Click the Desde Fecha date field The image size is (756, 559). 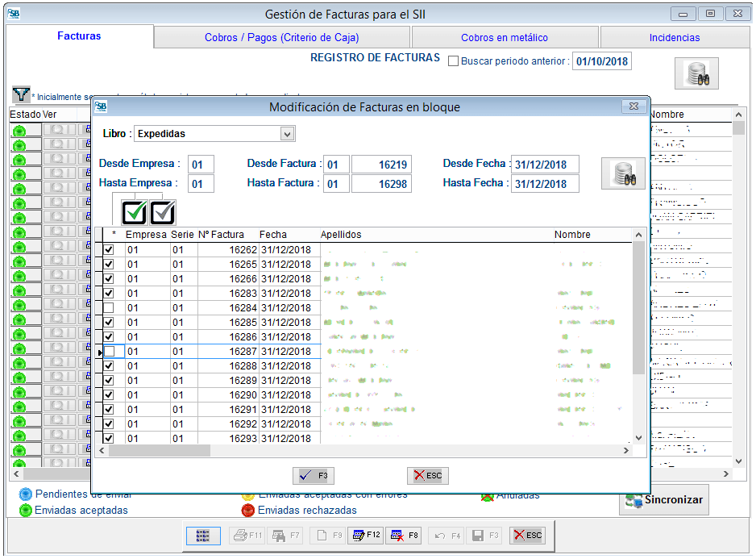coord(544,165)
